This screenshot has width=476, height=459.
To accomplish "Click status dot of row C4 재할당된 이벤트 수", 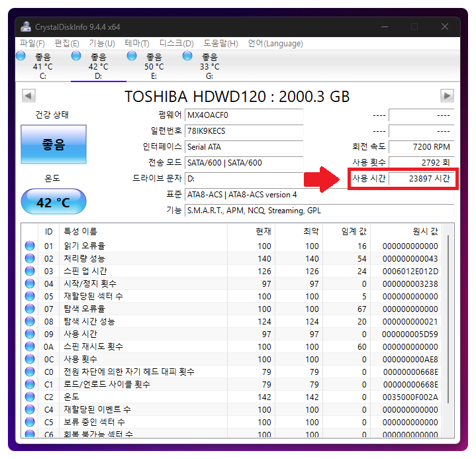I will pos(30,409).
